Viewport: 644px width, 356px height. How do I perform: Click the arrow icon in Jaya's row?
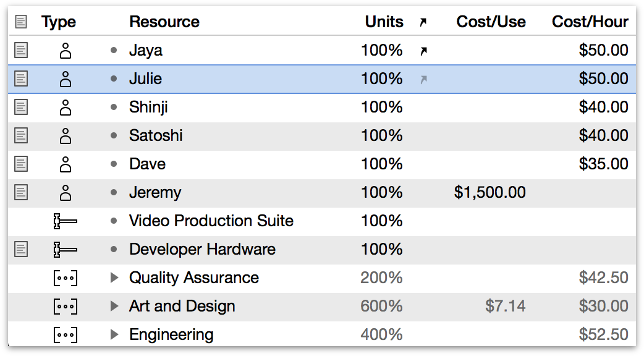pos(423,51)
